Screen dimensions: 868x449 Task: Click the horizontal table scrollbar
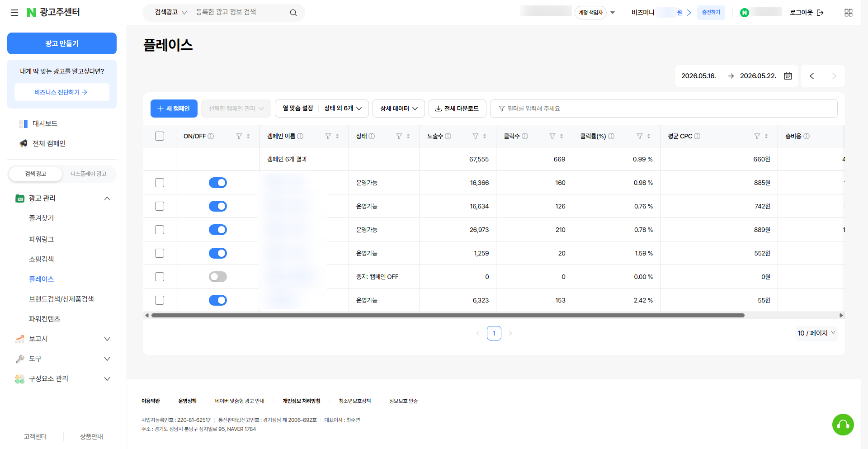coord(448,315)
